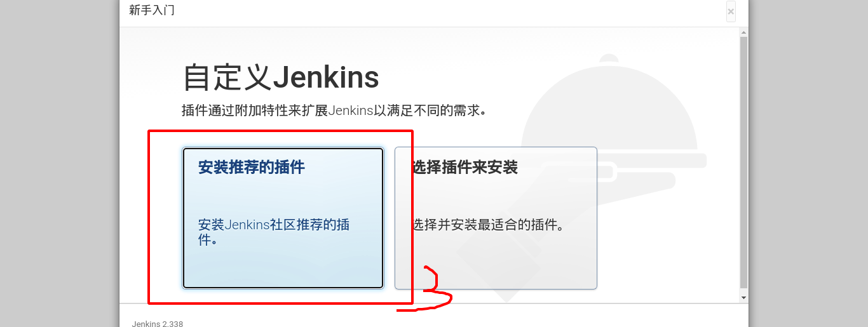Click empty space inside 安装推荐的插件 card bottom
The height and width of the screenshot is (327, 868).
coord(283,270)
